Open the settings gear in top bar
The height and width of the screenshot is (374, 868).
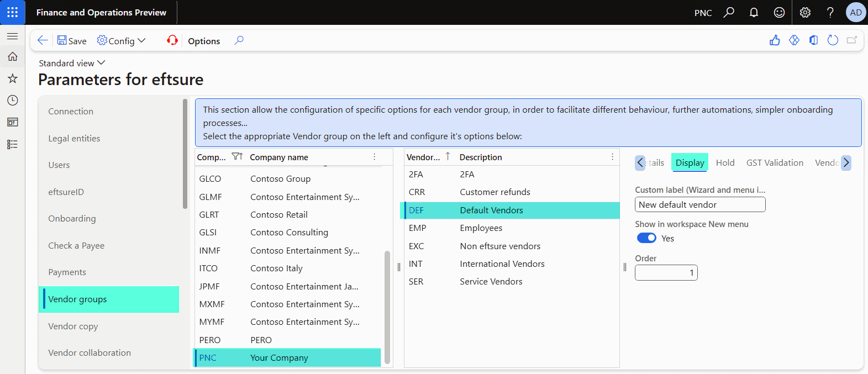(805, 12)
